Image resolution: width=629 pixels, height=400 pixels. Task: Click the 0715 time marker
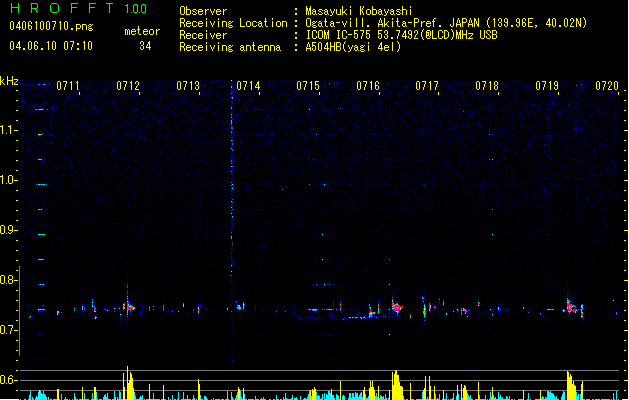(x=308, y=86)
